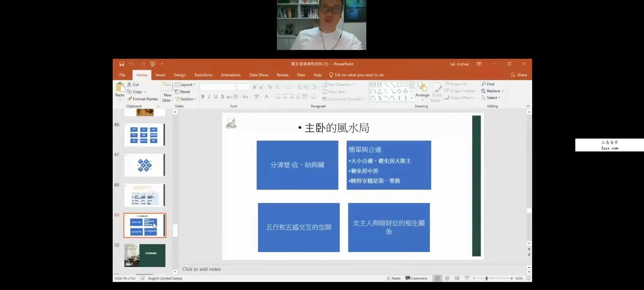Select the rectangle shape in shapes gallery
The width and height of the screenshot is (644, 290).
coord(399,85)
